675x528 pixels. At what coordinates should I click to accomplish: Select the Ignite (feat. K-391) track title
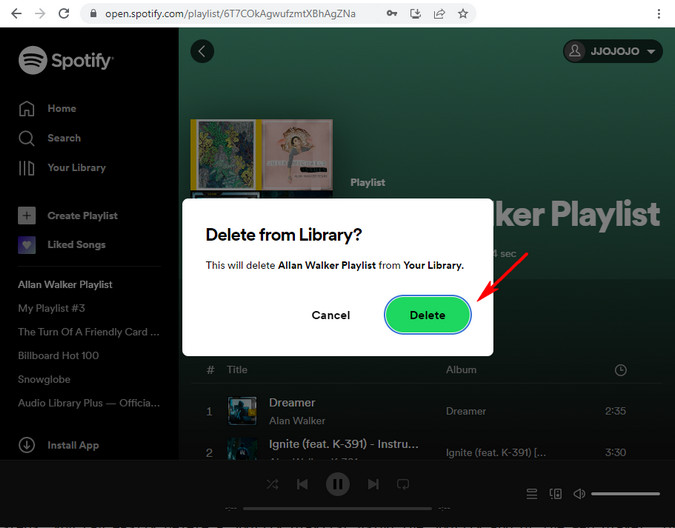[344, 444]
